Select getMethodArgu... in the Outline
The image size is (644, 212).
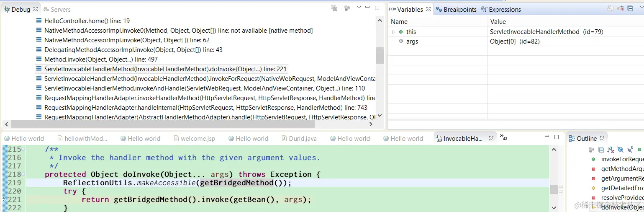coord(617,169)
